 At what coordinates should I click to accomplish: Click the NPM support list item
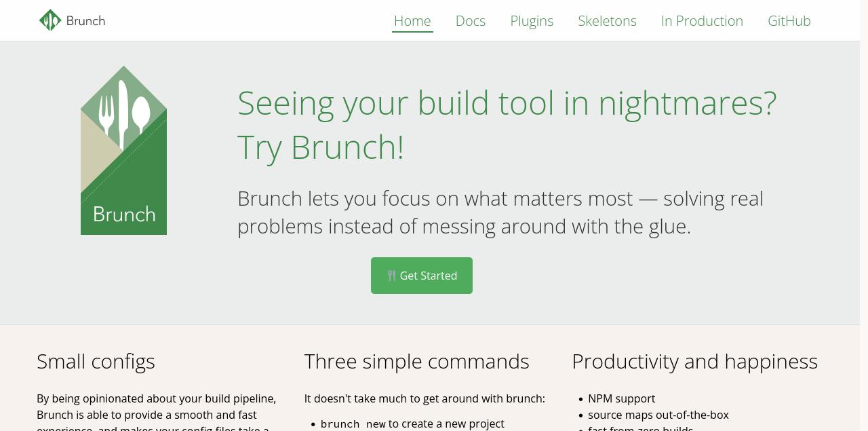[621, 398]
